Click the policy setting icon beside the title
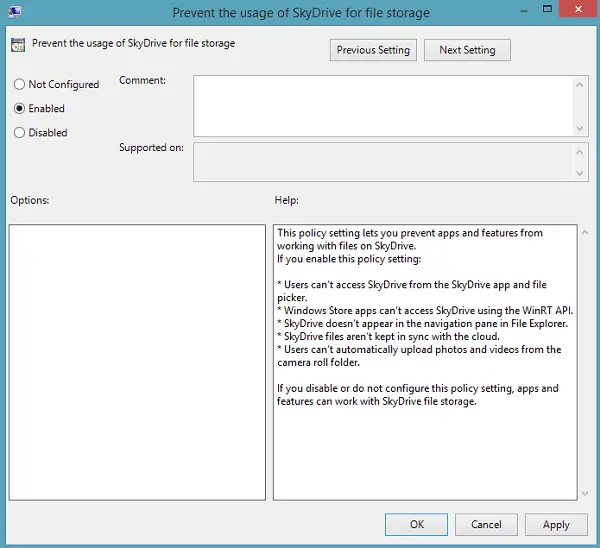This screenshot has height=548, width=600. click(x=18, y=45)
